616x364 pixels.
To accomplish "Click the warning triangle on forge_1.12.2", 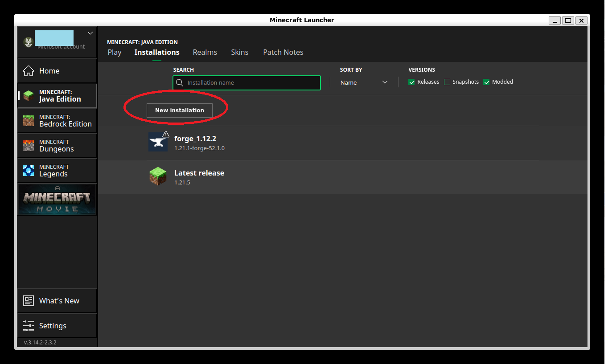I will click(x=166, y=134).
